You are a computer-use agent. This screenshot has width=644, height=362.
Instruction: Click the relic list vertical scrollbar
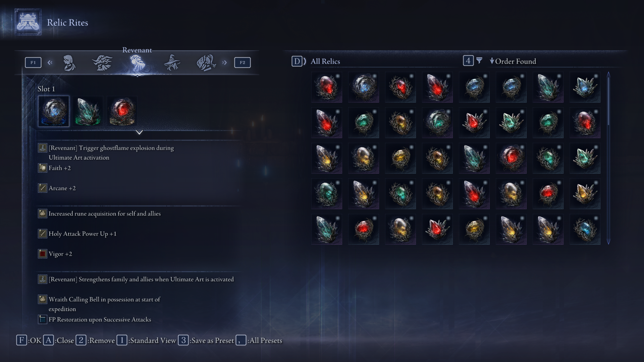pos(608,158)
